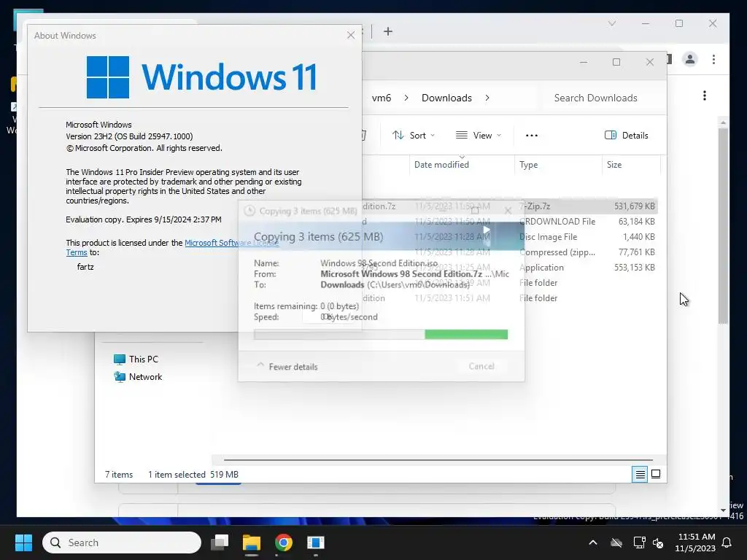The width and height of the screenshot is (747, 560).
Task: Minimize the File Explorer window
Action: [583, 62]
